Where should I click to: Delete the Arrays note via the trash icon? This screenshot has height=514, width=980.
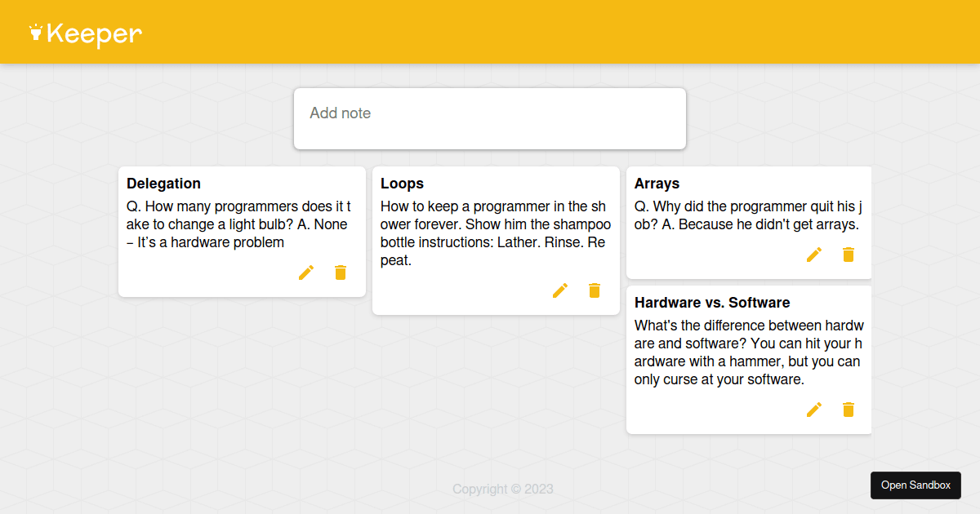pos(848,255)
